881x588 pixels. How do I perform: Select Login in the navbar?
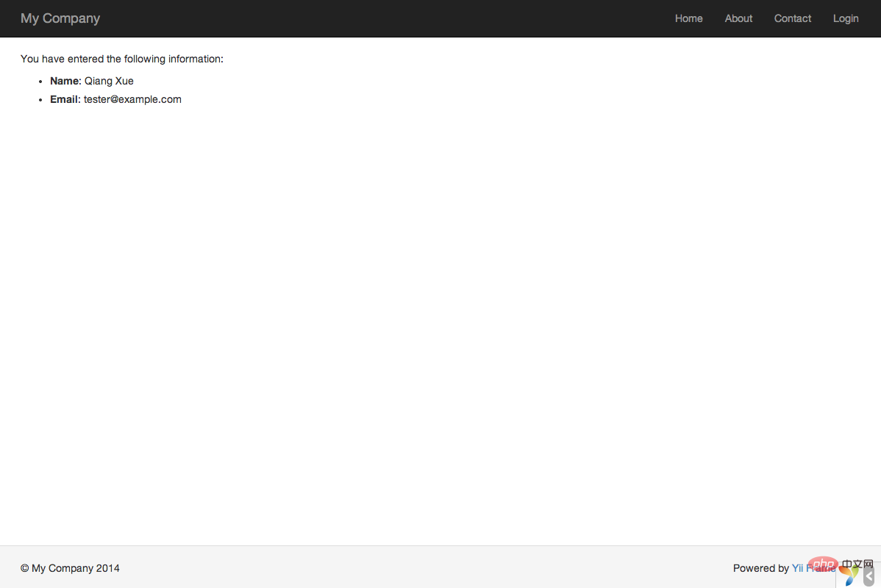pyautogui.click(x=846, y=18)
